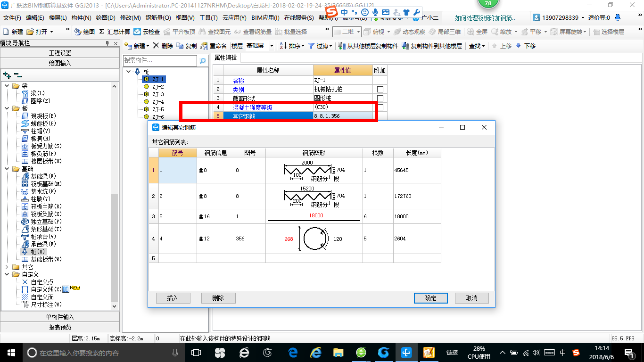The image size is (644, 362).
Task: Select 自定义线(X) in the navigation tree
Action: click(46, 289)
